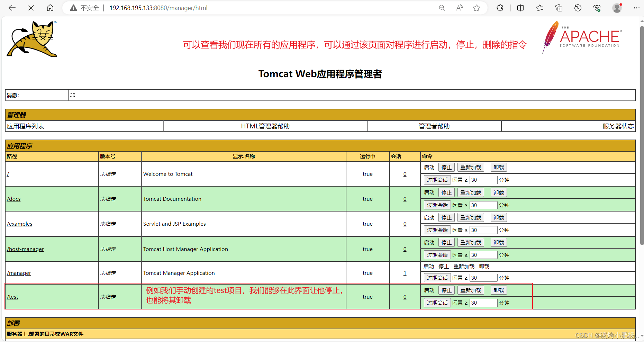Screen dimensions: 644x342
Task: Click the Tomcat cat logo
Action: (x=32, y=39)
